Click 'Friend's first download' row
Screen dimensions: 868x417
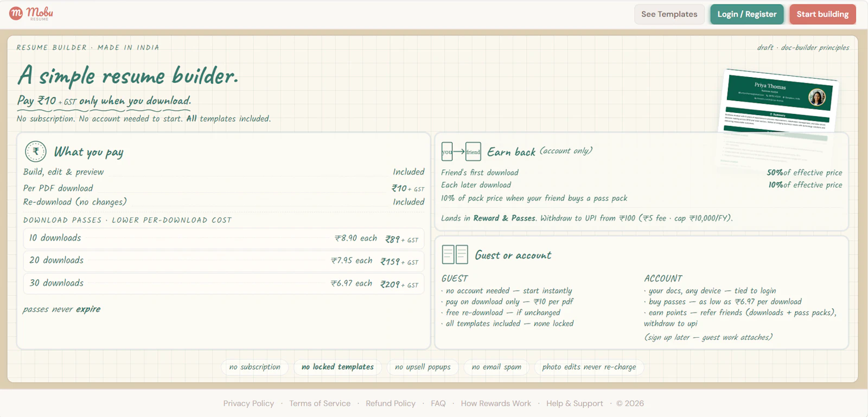pyautogui.click(x=642, y=173)
